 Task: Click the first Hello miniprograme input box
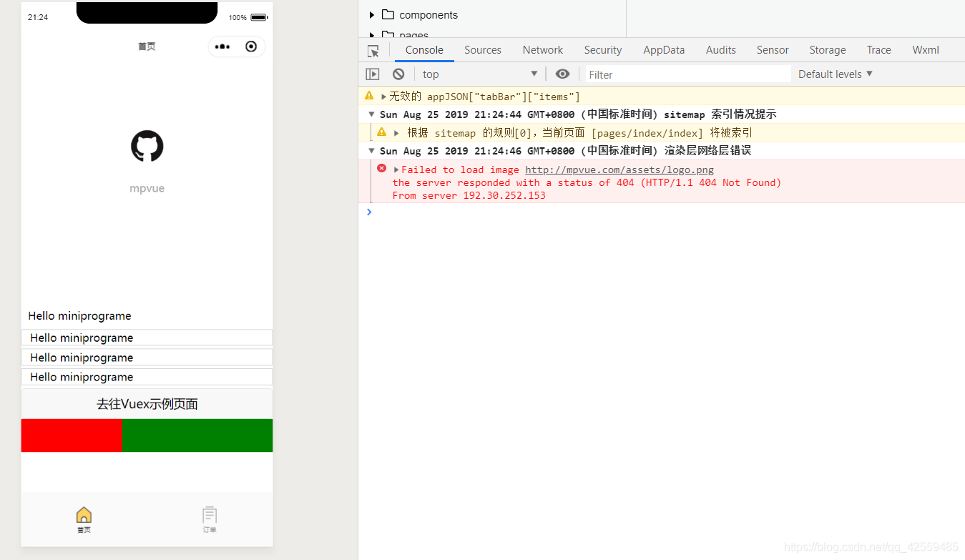[x=147, y=338]
